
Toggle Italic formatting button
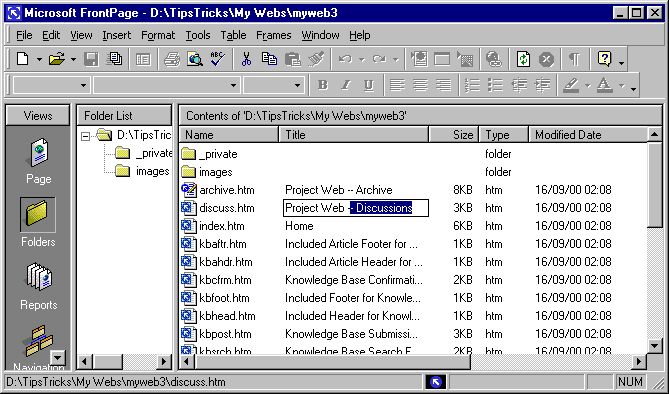click(346, 85)
